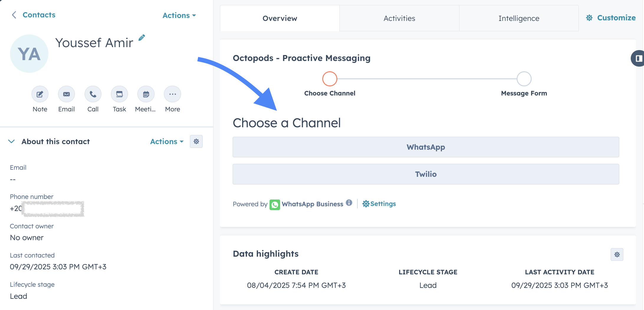
Task: Open About this contact Actions dropdown
Action: (x=167, y=142)
